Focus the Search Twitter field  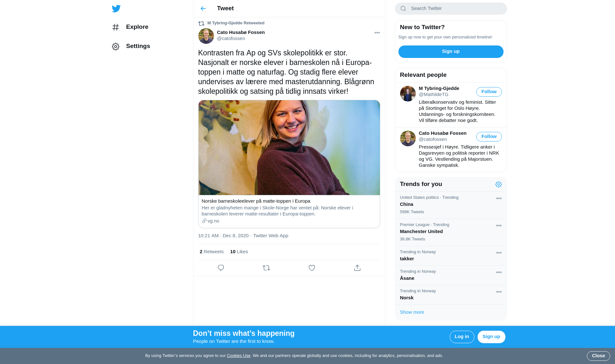tap(451, 9)
